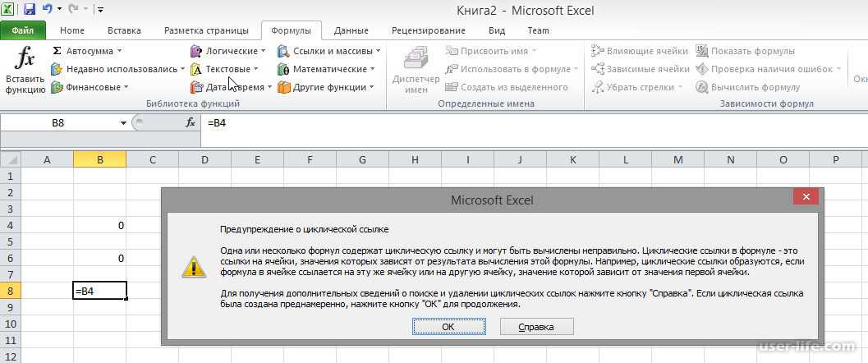This screenshot has width=868, height=363.
Task: Expand Проверка наличия ошибок dropdown arrow
Action: coord(838,69)
